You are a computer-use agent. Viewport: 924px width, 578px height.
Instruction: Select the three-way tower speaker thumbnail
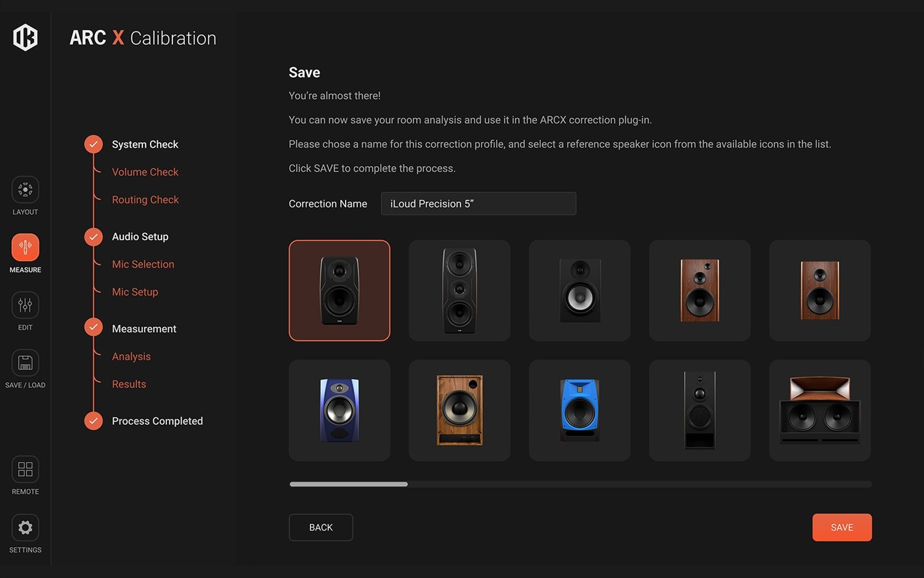(x=459, y=290)
